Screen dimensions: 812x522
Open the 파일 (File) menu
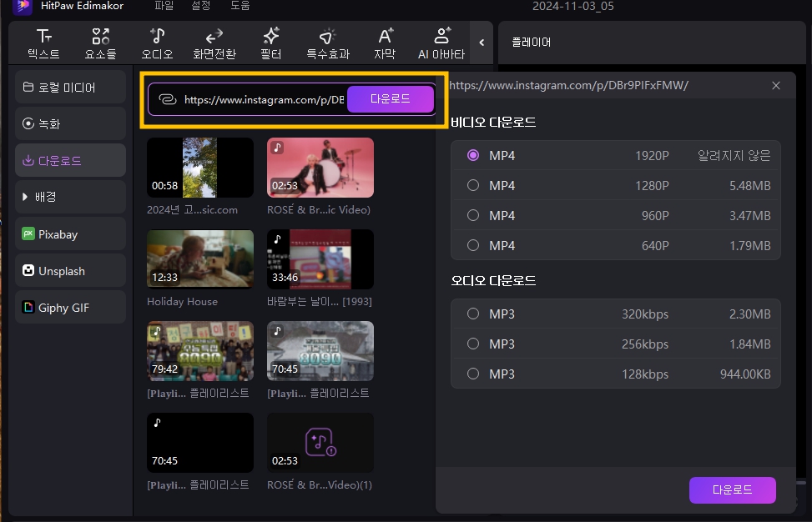pos(164,6)
